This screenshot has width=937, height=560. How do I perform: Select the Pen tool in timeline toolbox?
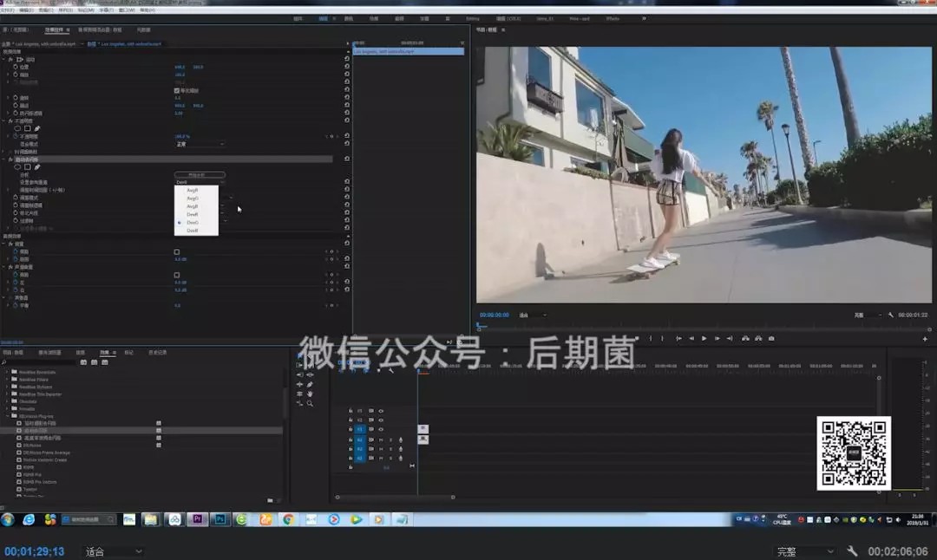310,385
